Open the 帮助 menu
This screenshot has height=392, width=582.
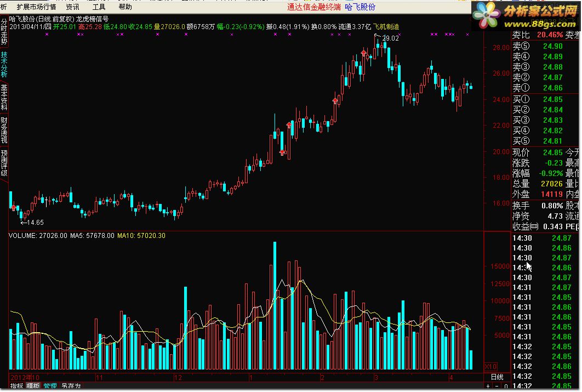click(x=125, y=7)
